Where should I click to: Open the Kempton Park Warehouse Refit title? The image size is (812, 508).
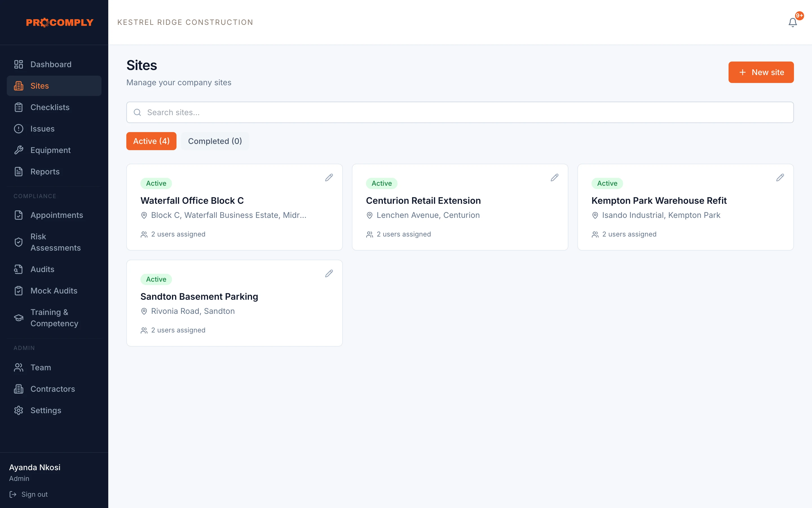(659, 201)
